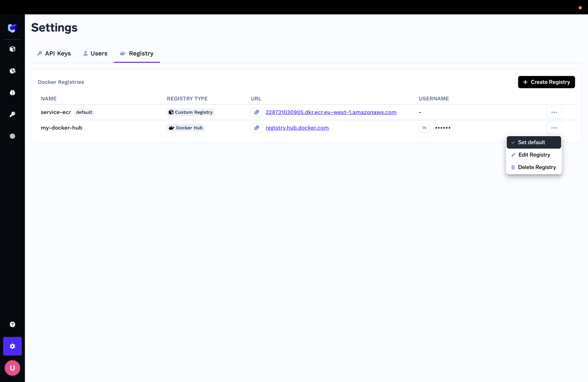Reveal the hidden my-docker-hub username
This screenshot has height=382, width=588.
(x=424, y=128)
